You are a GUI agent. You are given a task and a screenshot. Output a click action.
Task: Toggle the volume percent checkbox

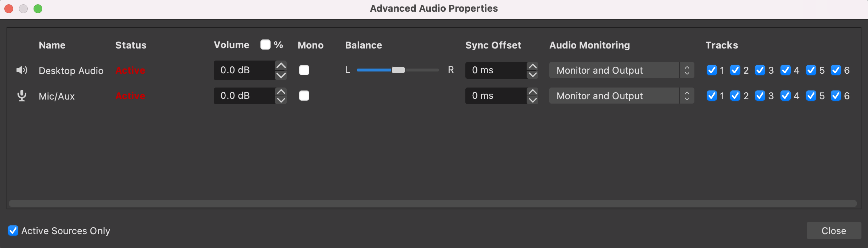(266, 44)
